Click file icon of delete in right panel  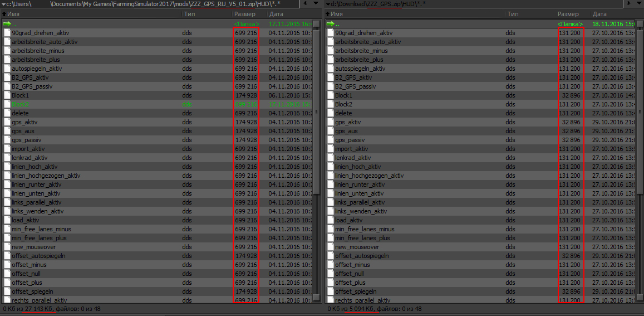click(330, 113)
